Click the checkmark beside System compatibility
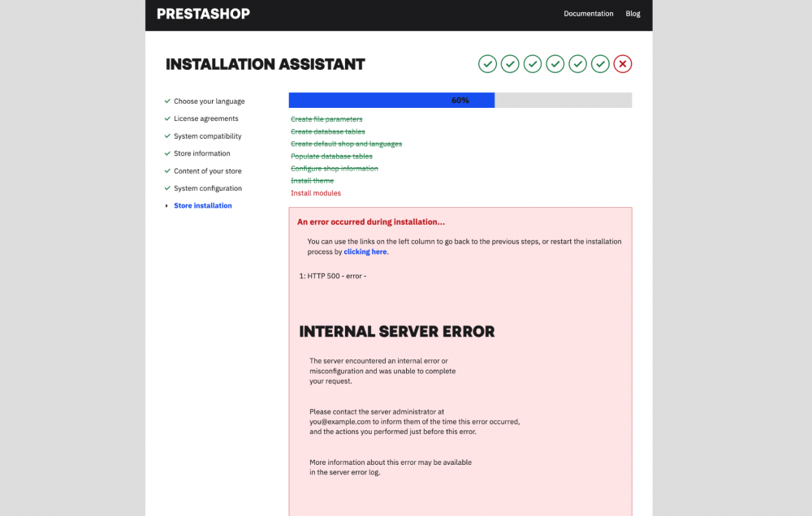The image size is (812, 516). [x=166, y=135]
